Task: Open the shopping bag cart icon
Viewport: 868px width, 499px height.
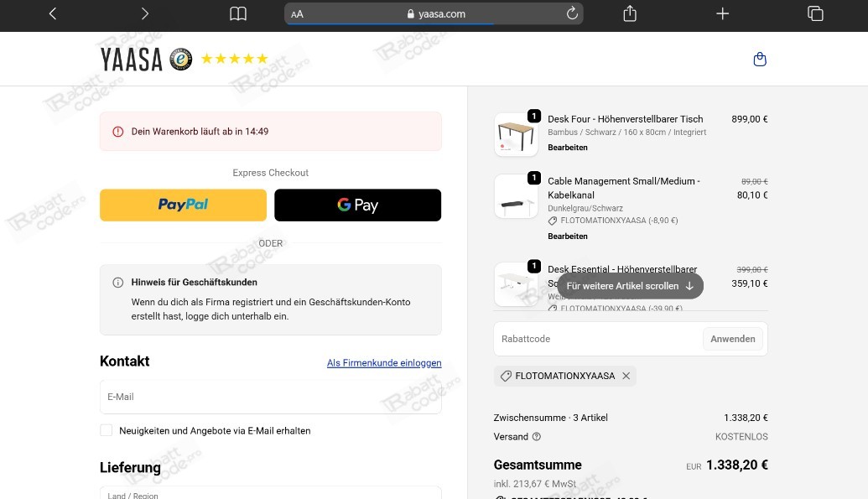Action: pyautogui.click(x=760, y=60)
